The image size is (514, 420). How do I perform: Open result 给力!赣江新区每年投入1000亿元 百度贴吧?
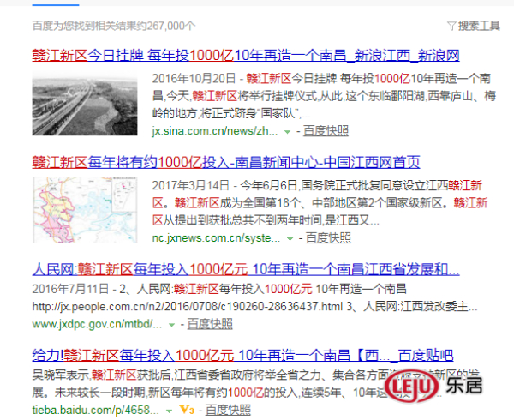242,356
